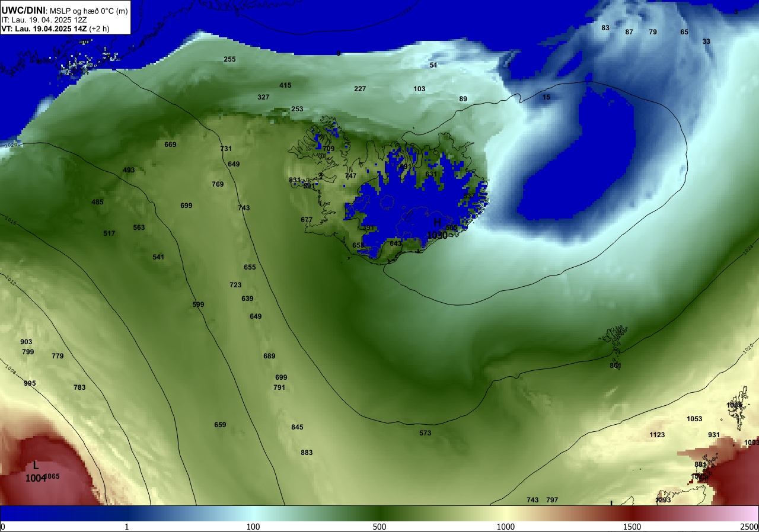Image resolution: width=759 pixels, height=532 pixels.
Task: Click the value 659 on the map
Action: tap(220, 425)
